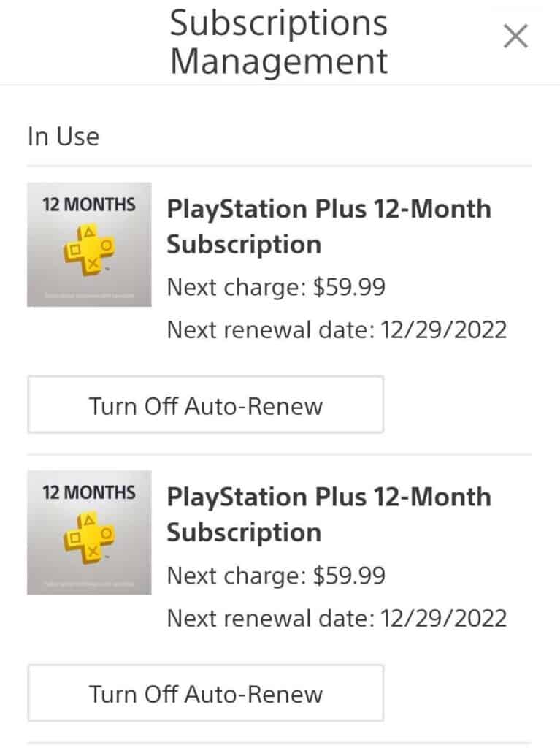
Task: Close the Subscriptions Management dialog
Action: (x=515, y=37)
